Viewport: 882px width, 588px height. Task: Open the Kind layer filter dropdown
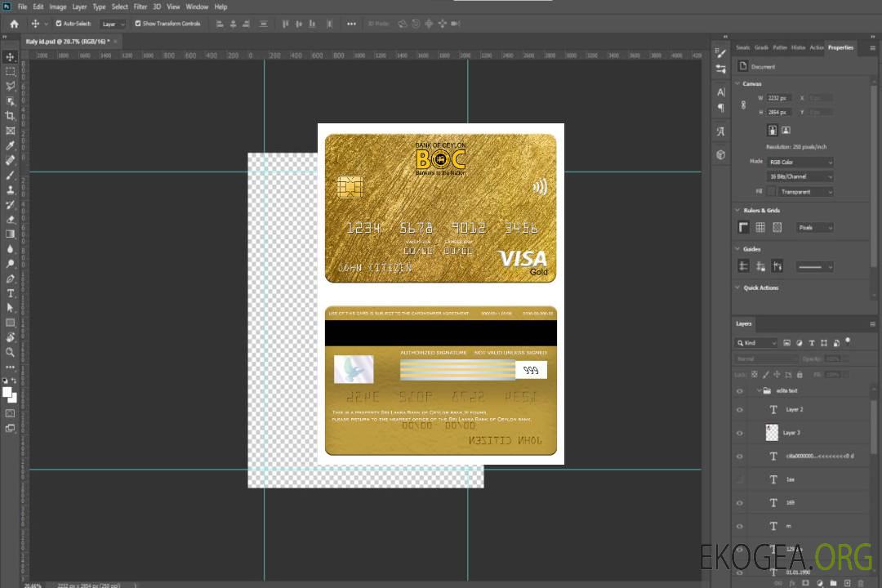point(756,343)
